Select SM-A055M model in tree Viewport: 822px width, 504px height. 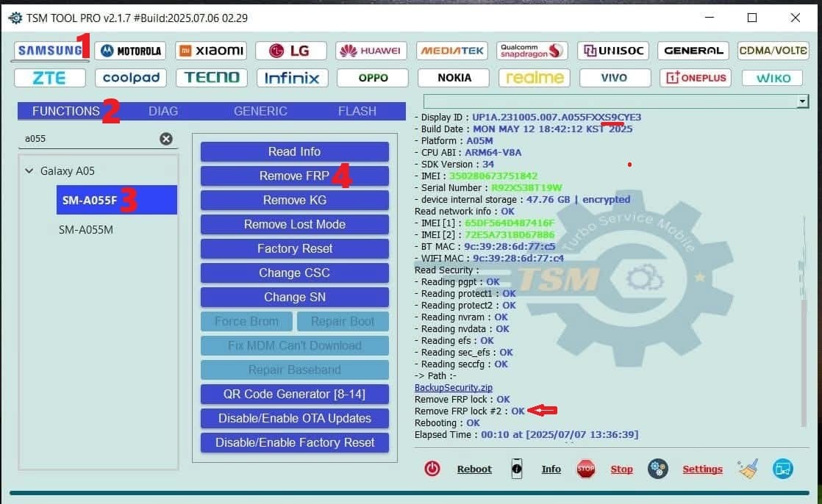click(x=86, y=229)
